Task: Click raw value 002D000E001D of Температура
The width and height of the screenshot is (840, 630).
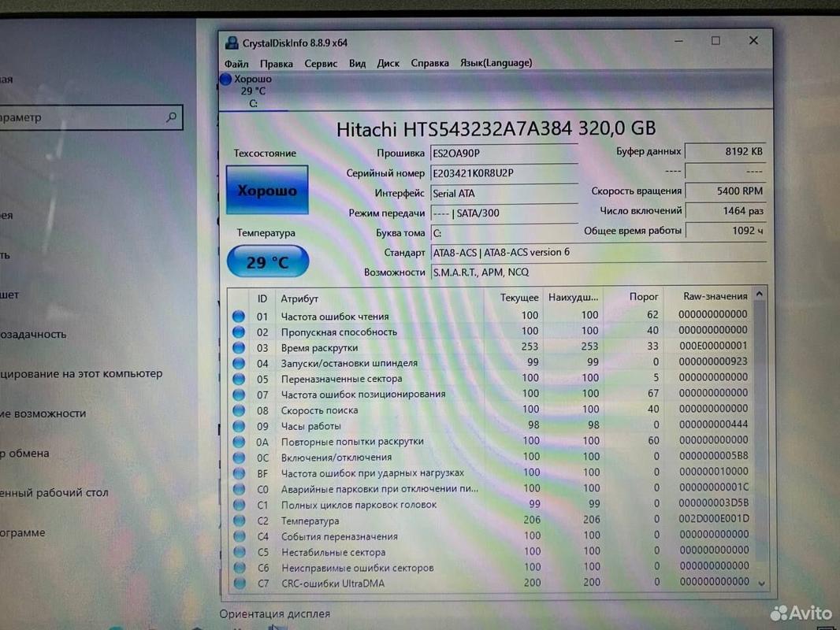Action: click(x=714, y=519)
